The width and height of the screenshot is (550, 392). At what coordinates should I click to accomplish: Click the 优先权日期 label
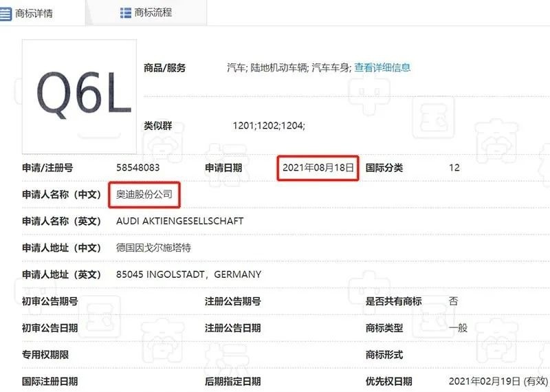click(388, 382)
